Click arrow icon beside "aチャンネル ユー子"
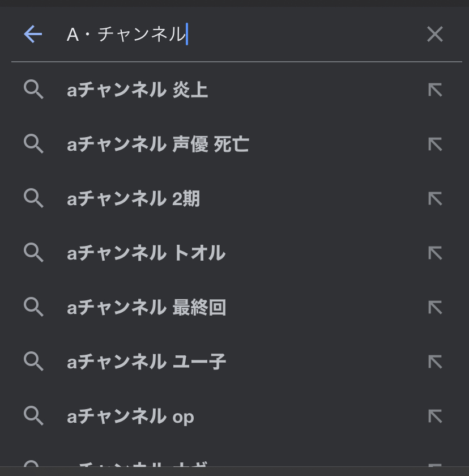Image resolution: width=469 pixels, height=476 pixels. [434, 362]
